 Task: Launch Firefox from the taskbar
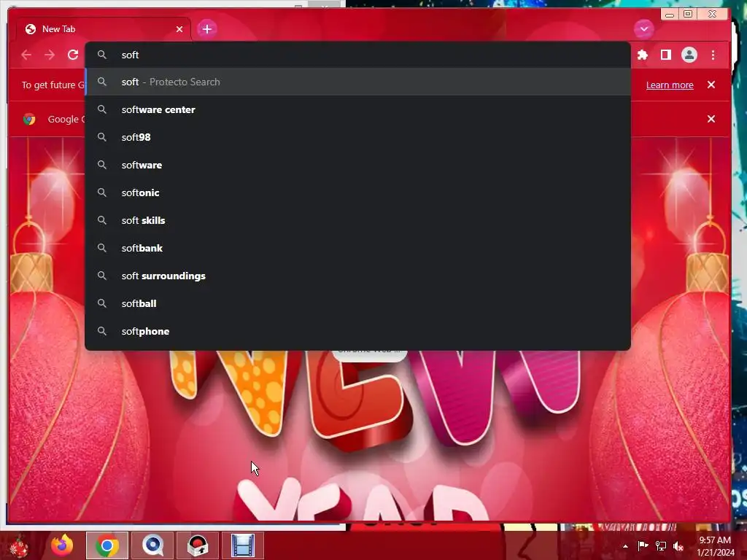[63, 545]
